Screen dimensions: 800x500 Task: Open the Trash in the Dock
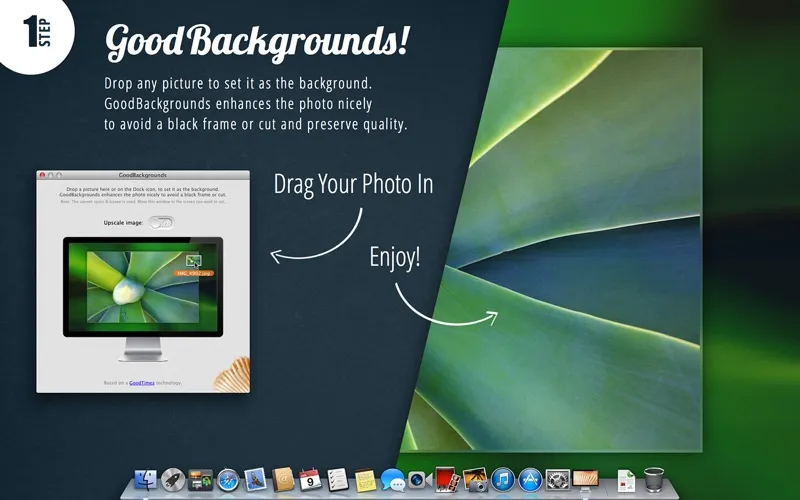[654, 480]
